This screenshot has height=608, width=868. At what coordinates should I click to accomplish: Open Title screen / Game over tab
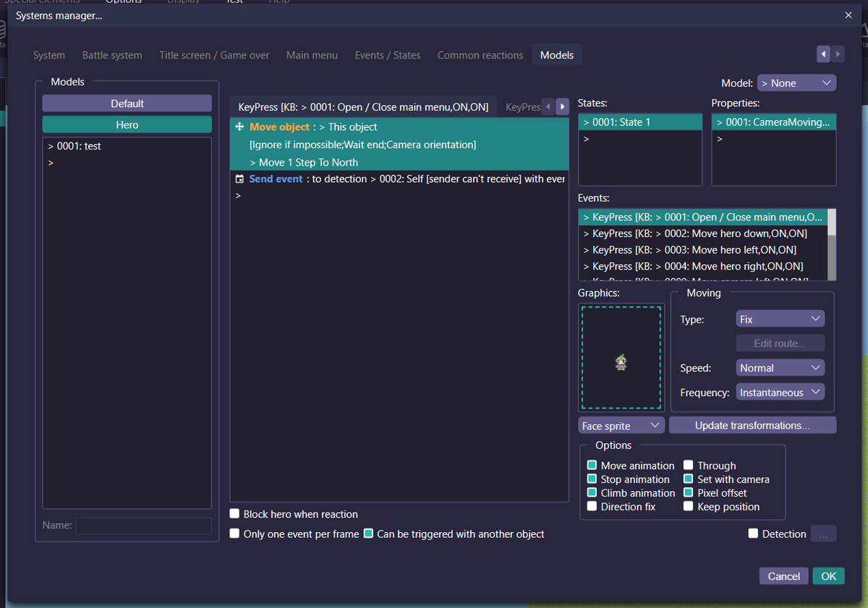point(214,55)
